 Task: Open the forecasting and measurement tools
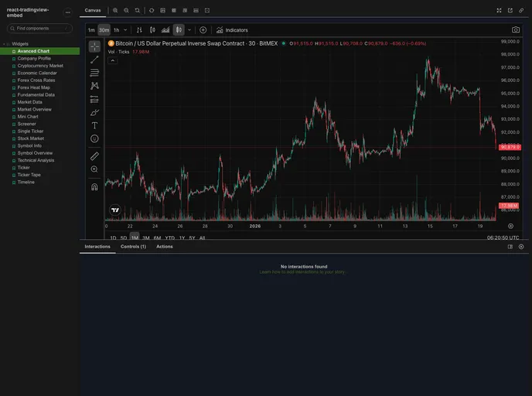[94, 99]
